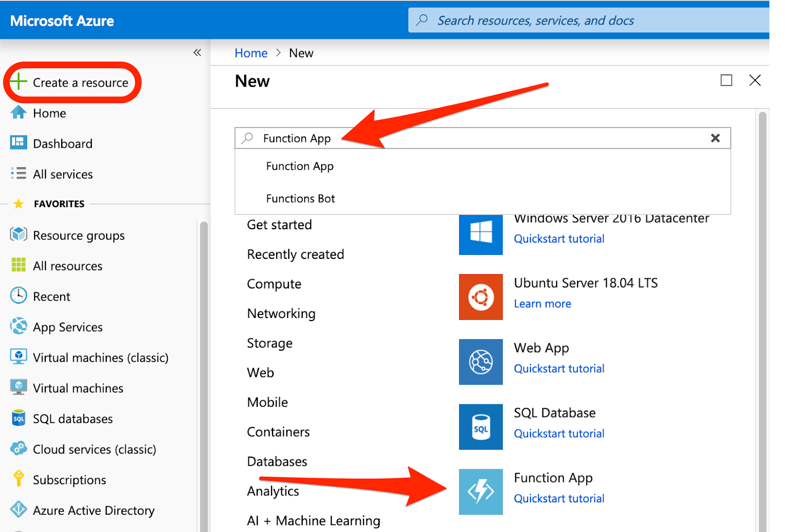Screen dimensions: 789x532
Task: Open Ubuntu Server Learn more link
Action: [542, 304]
